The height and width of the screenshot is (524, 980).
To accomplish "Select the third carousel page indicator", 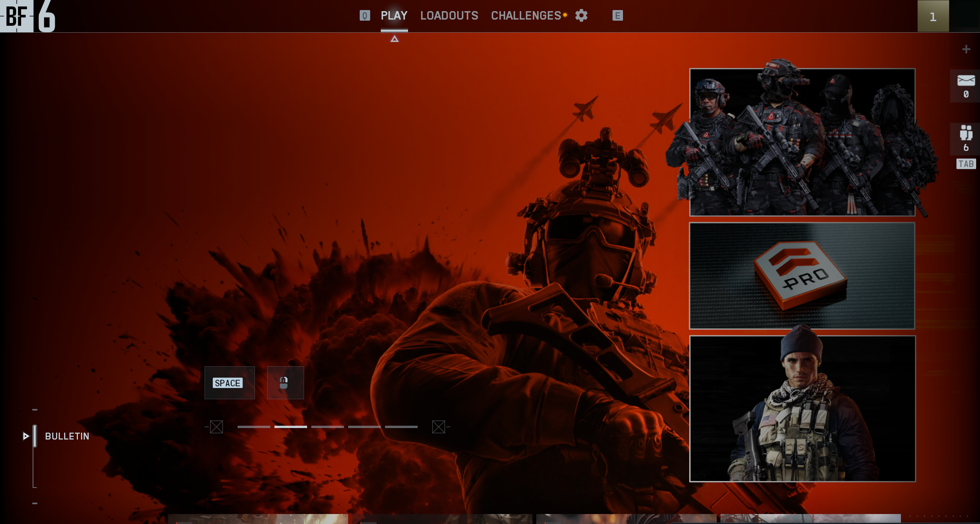I will tap(327, 427).
